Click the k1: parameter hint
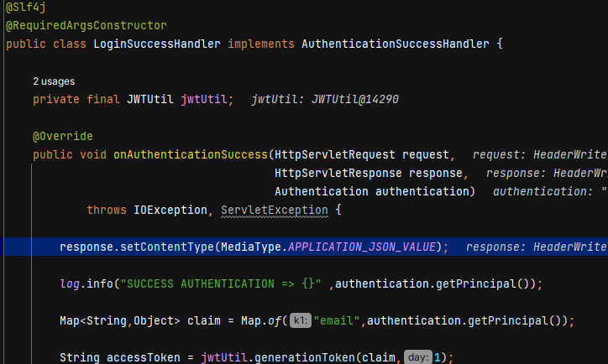608x364 pixels. tap(301, 320)
